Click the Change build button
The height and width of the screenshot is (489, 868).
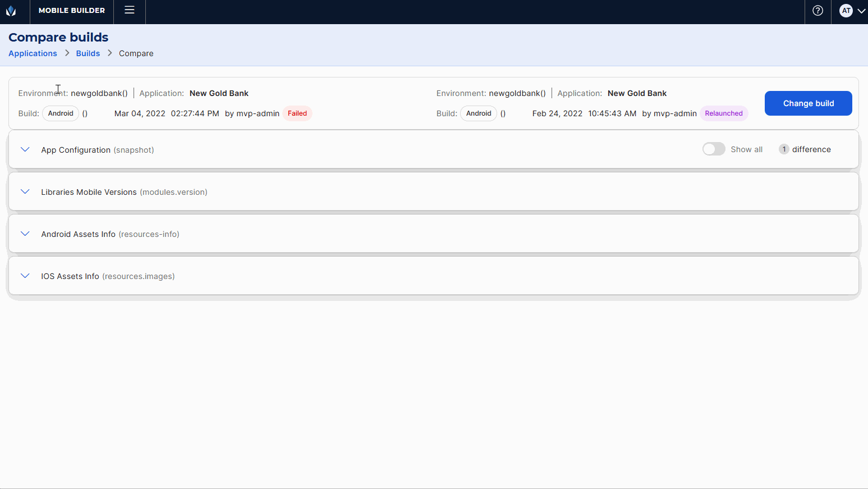click(x=808, y=103)
